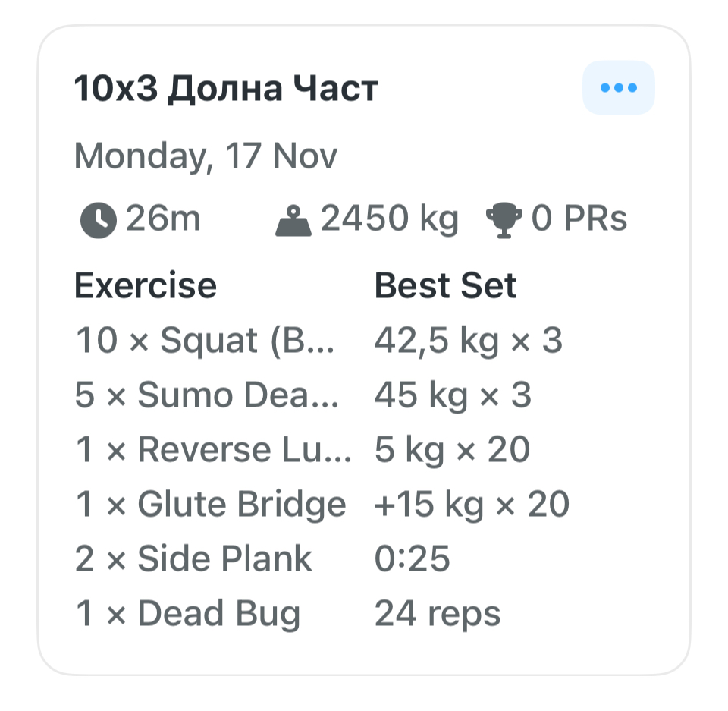
Task: Open the three-dot more options menu
Action: [618, 88]
